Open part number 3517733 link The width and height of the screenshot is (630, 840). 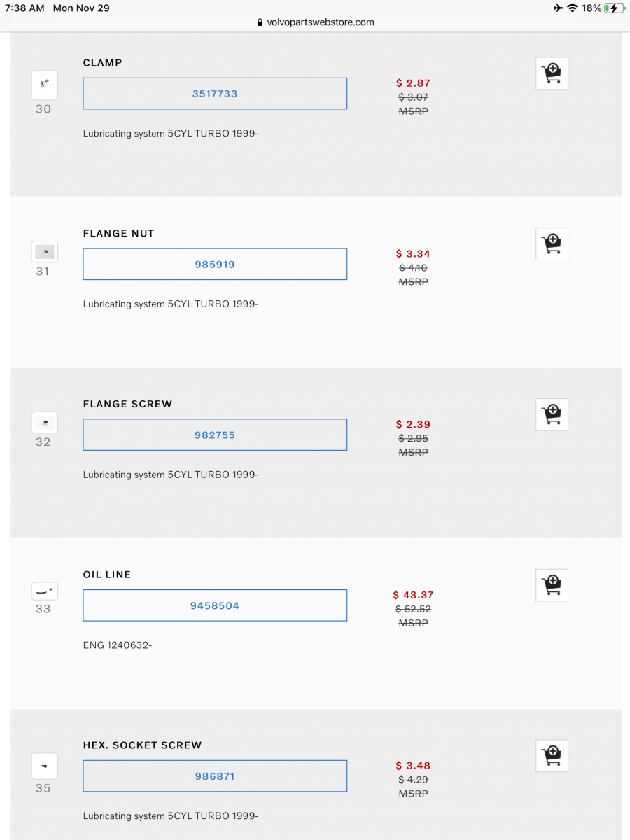point(215,94)
